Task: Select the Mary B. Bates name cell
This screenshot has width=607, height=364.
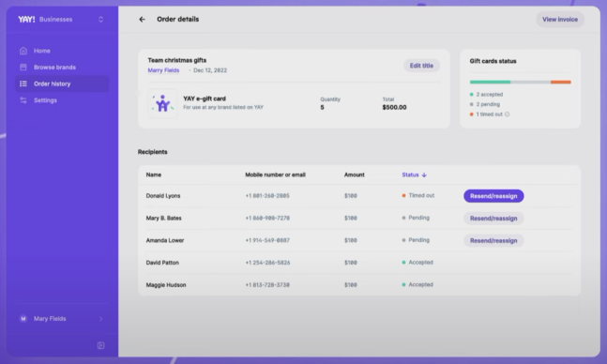Action: 164,219
